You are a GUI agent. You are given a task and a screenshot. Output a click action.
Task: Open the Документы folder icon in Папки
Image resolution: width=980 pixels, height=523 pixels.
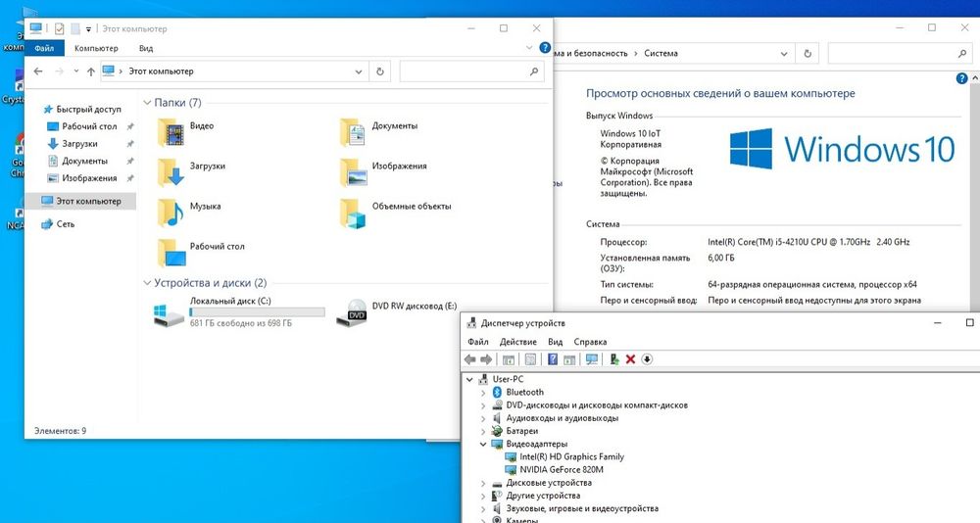point(353,132)
